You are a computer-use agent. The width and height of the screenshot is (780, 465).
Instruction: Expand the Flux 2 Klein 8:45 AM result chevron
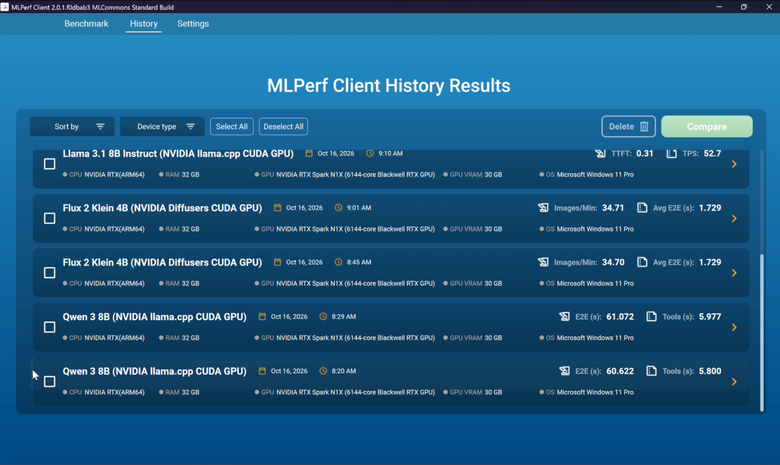734,273
